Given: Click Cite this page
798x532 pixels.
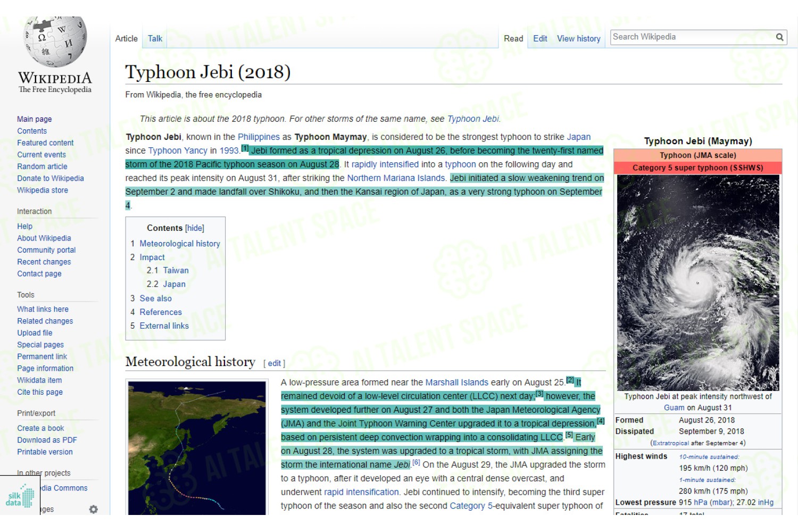Looking at the screenshot, I should (x=40, y=392).
